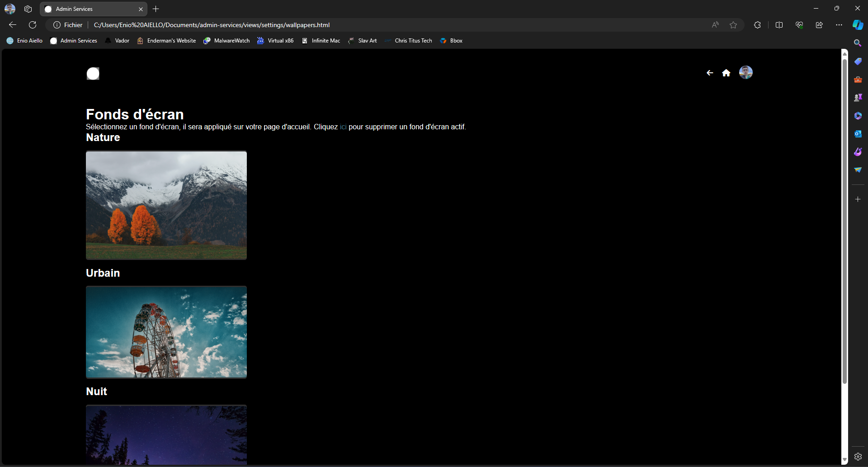
Task: Select the Urbain ferris wheel wallpaper
Action: tap(166, 332)
